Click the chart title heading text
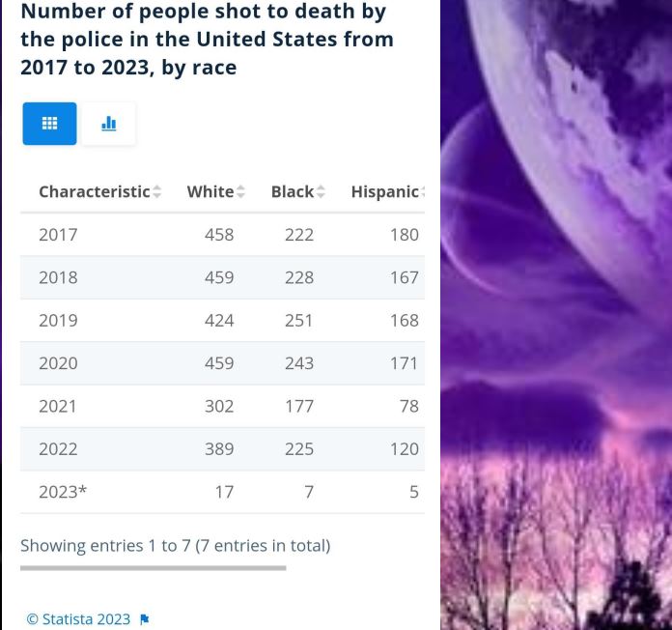The image size is (672, 630). 207,40
